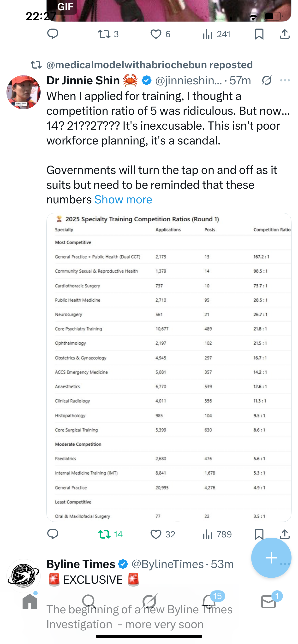Open more options on Jinnie Shin's post
298x644 pixels.
pyautogui.click(x=285, y=80)
